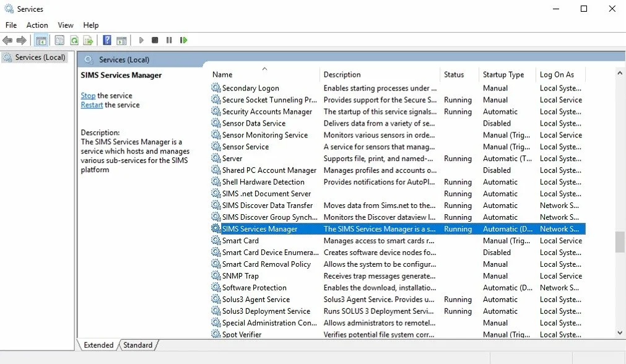Click the Services window title icon
Viewport: 626px width, 364px height.
(9, 9)
